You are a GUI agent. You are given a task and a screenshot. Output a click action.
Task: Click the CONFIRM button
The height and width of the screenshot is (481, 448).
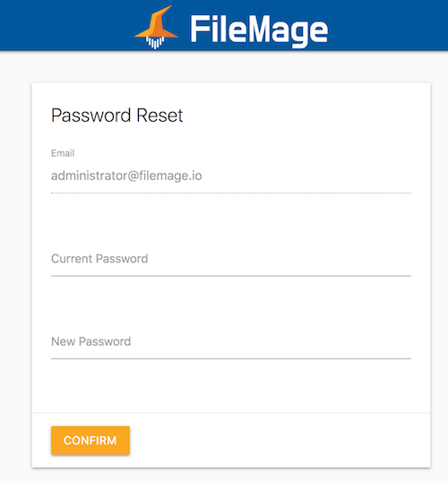(x=90, y=440)
